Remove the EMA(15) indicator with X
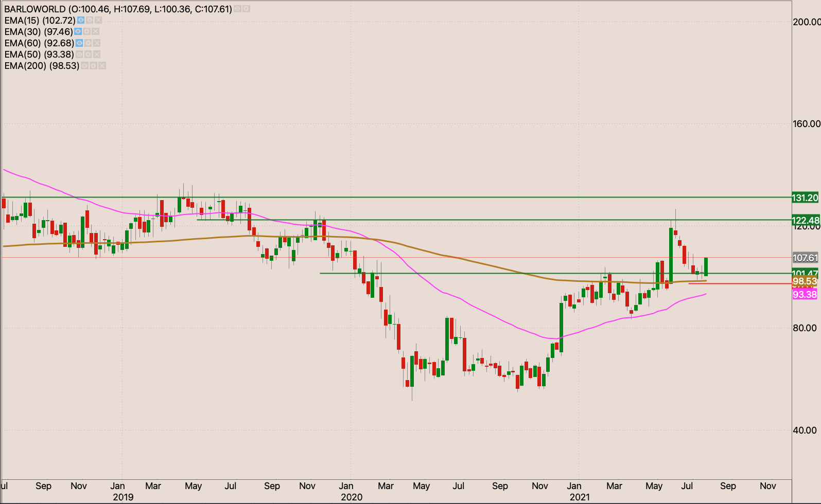This screenshot has height=504, width=821. tap(98, 21)
